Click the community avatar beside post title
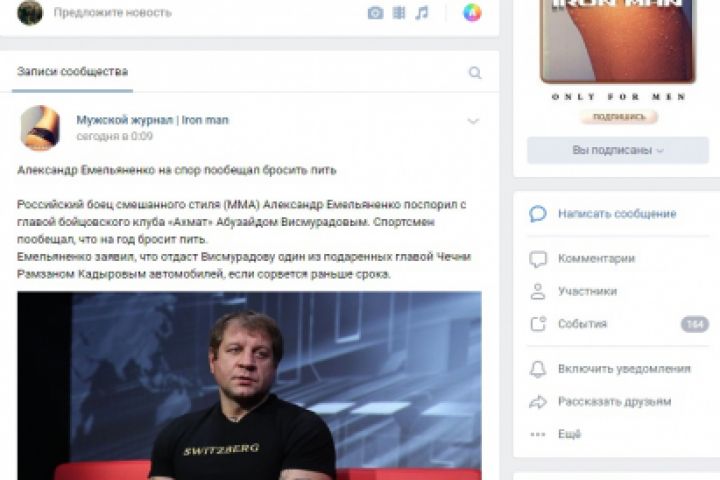Viewport: 720px width, 480px height. 40,128
